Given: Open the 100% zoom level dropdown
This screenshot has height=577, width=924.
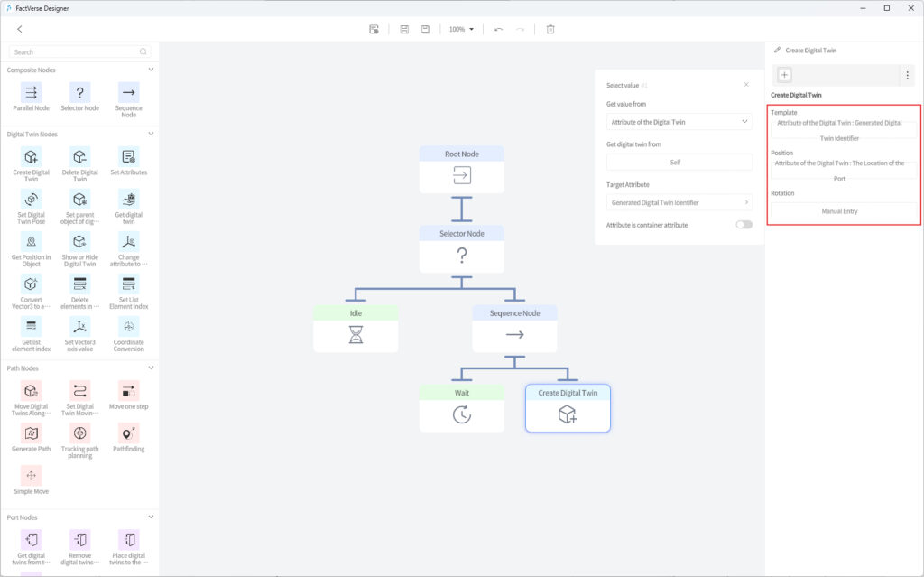Looking at the screenshot, I should coord(461,30).
